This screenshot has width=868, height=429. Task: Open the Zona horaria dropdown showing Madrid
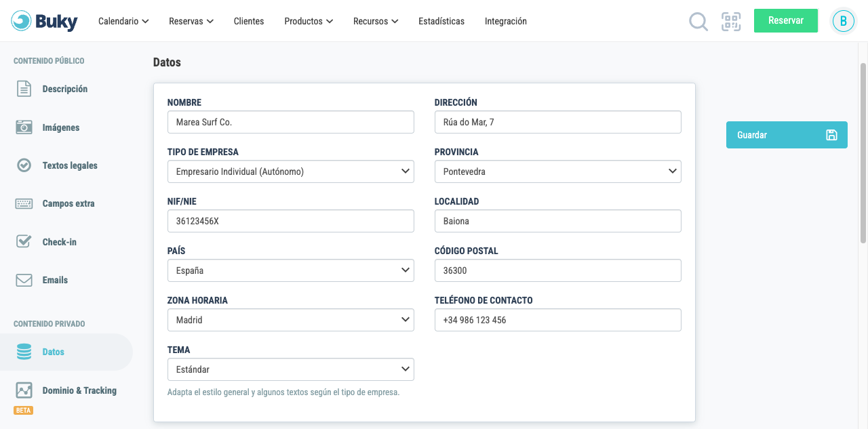click(x=291, y=320)
